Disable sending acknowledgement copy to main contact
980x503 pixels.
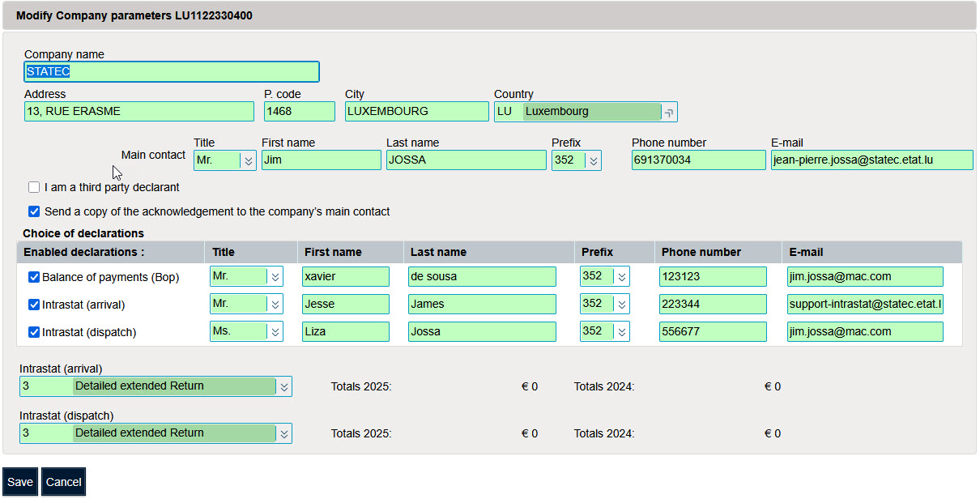tap(34, 211)
